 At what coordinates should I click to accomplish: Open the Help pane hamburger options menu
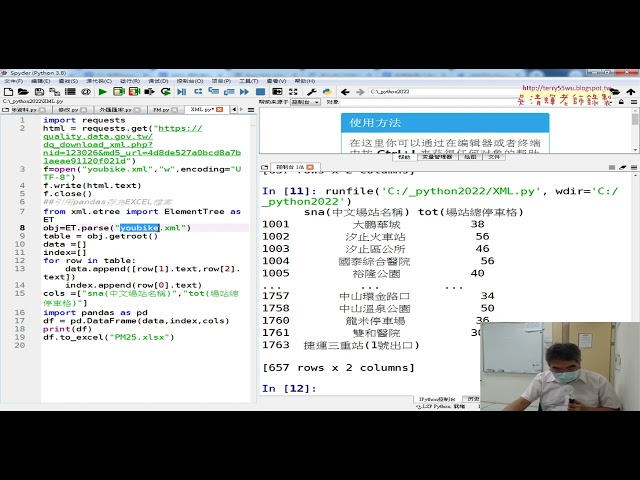[634, 102]
